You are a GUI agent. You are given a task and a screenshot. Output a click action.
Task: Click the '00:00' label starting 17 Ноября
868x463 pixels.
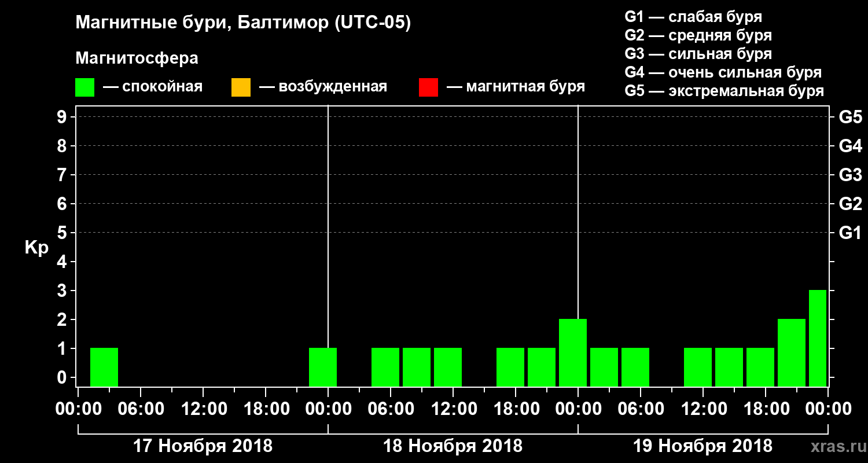pyautogui.click(x=78, y=409)
